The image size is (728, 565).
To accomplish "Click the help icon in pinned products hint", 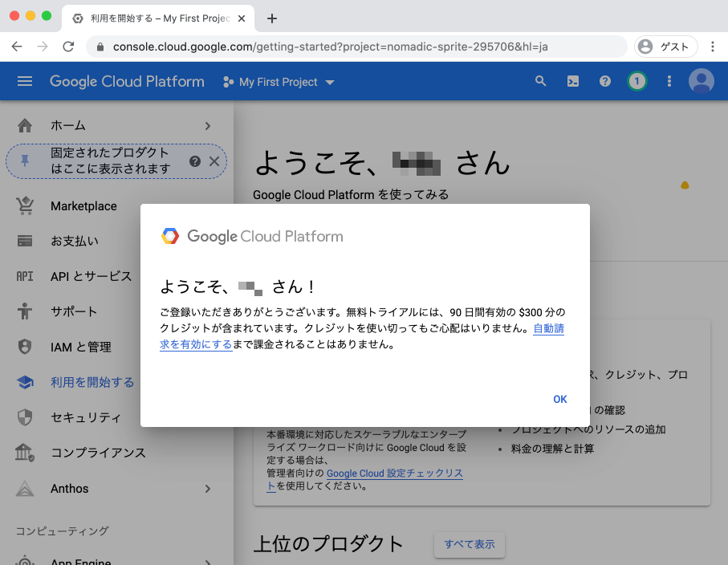I will (x=195, y=161).
